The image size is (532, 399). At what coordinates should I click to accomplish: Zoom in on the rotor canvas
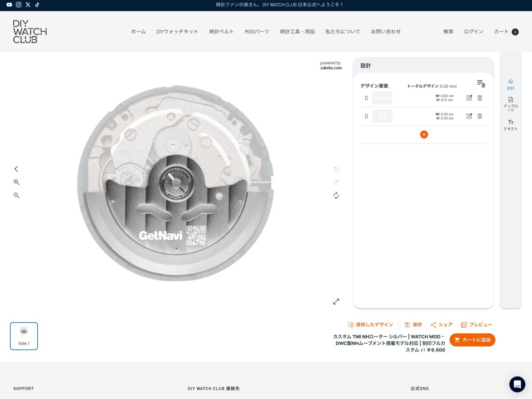[16, 182]
